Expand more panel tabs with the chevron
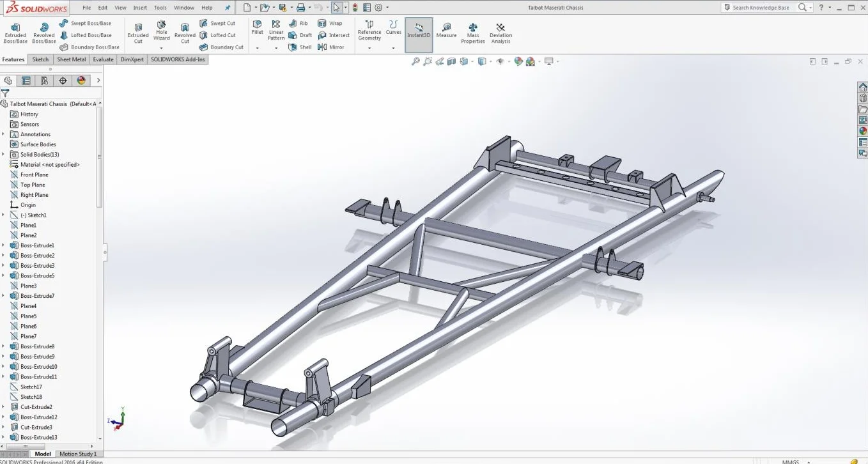 coord(98,81)
